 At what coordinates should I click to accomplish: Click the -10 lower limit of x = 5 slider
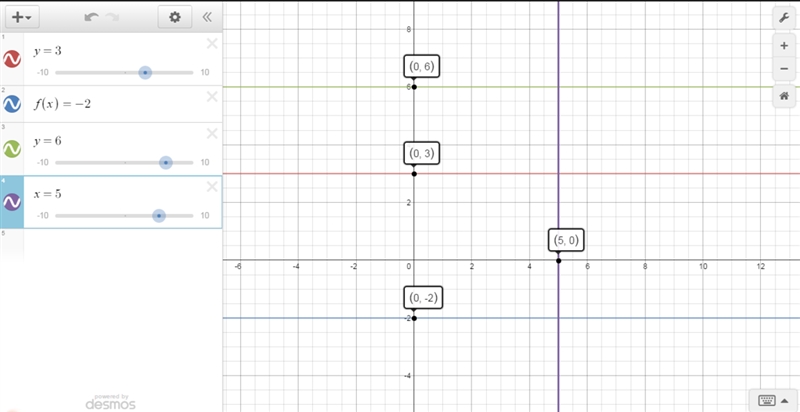43,216
